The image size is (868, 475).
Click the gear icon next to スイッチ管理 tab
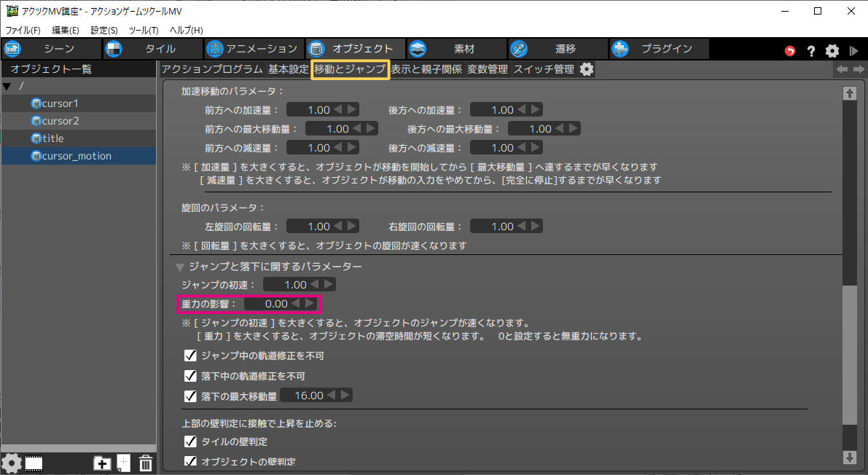(587, 70)
